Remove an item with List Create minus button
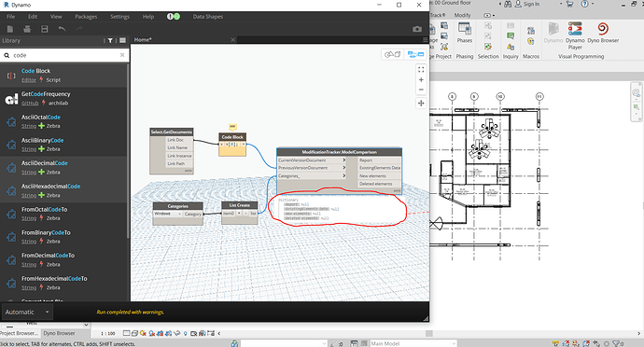The width and height of the screenshot is (644, 347). click(245, 214)
